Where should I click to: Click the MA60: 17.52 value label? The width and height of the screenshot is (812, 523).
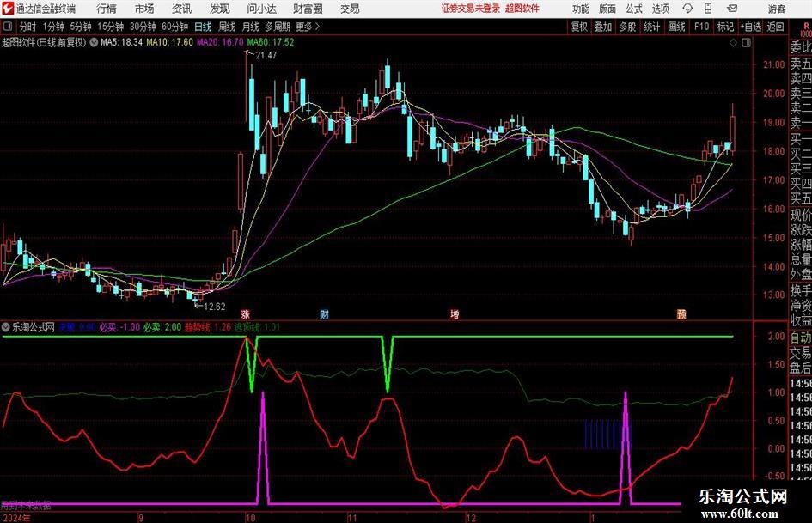[271, 42]
